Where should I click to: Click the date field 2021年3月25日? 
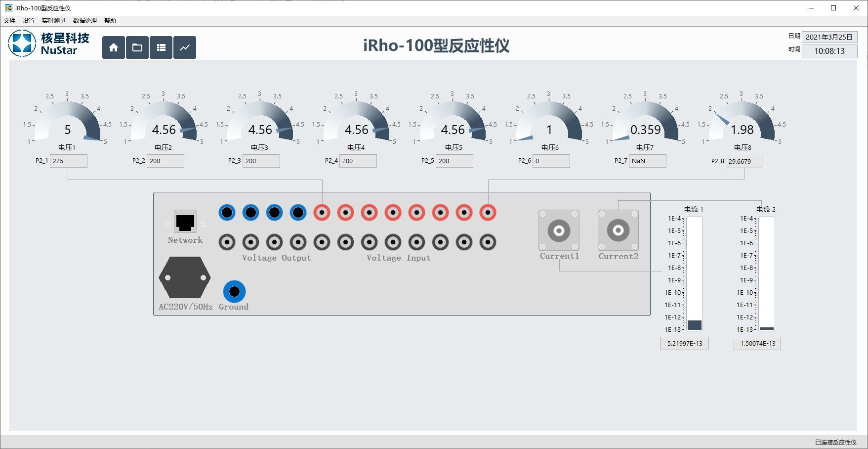coord(829,37)
